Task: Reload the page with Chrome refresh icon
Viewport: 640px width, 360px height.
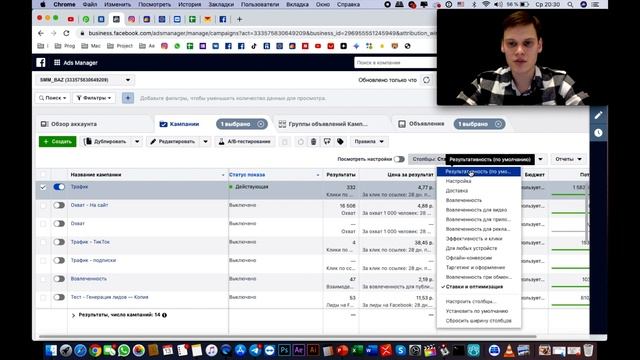Action: (66, 33)
